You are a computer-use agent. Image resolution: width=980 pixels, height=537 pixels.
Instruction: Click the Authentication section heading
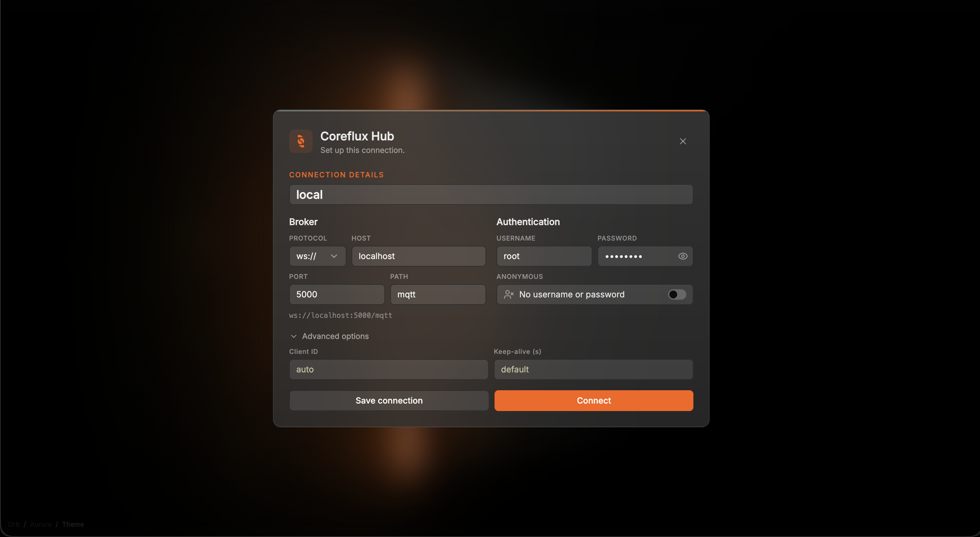pyautogui.click(x=528, y=222)
